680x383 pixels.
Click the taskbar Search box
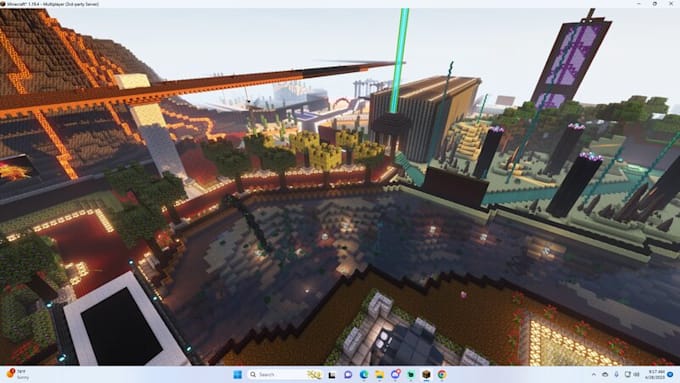285,374
